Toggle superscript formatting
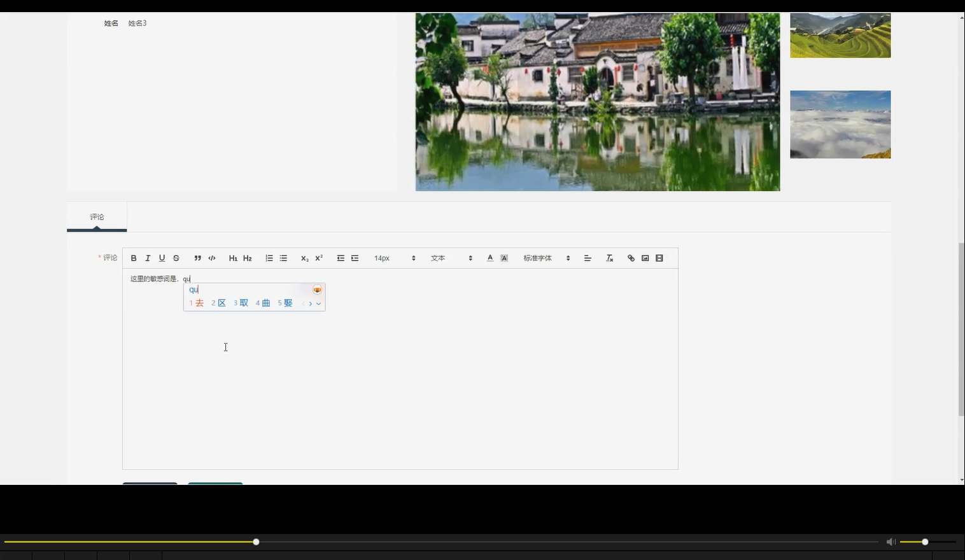This screenshot has width=965, height=560. coord(318,258)
